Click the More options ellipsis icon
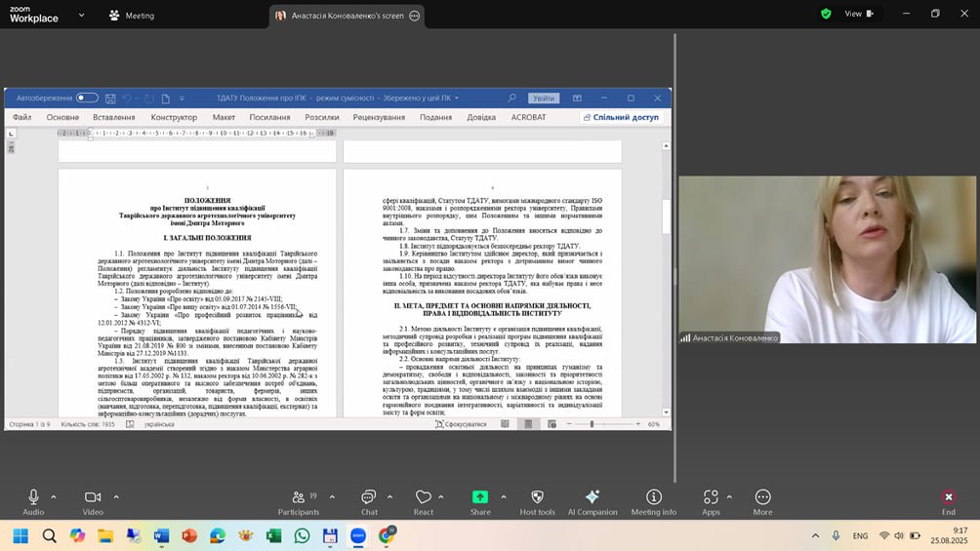Viewport: 980px width, 551px height. pyautogui.click(x=762, y=497)
